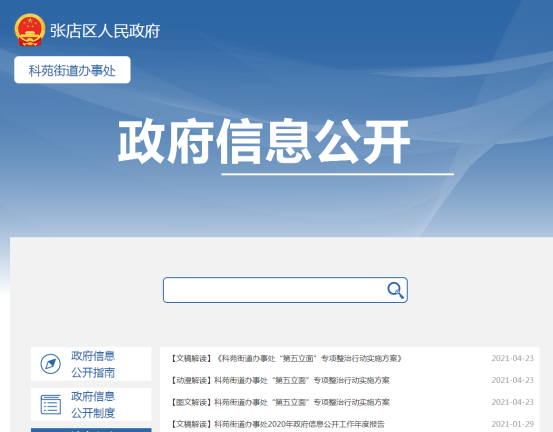Click the compass icon for 公开指南
The height and width of the screenshot is (432, 553).
(50, 364)
